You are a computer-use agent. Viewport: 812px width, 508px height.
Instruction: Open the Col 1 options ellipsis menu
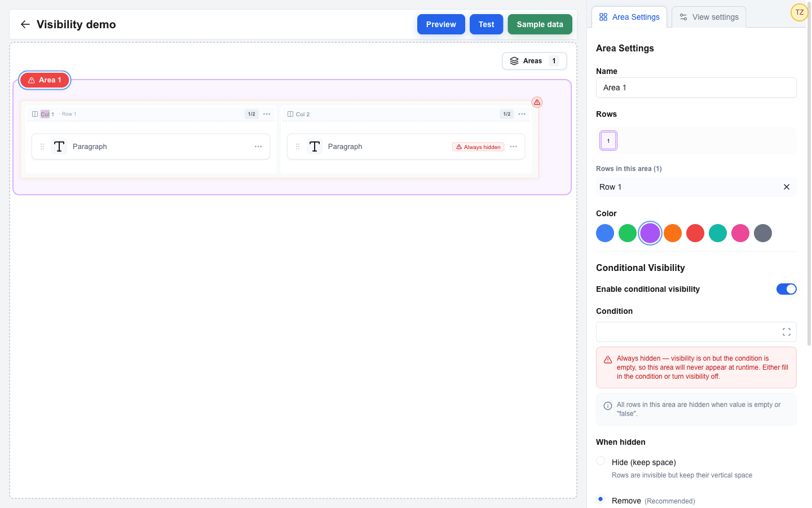267,114
